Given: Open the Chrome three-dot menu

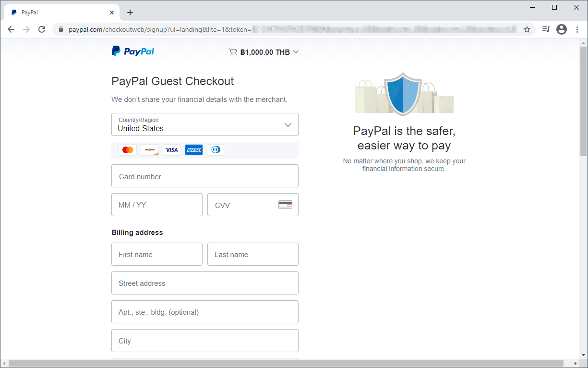Looking at the screenshot, I should tap(577, 29).
